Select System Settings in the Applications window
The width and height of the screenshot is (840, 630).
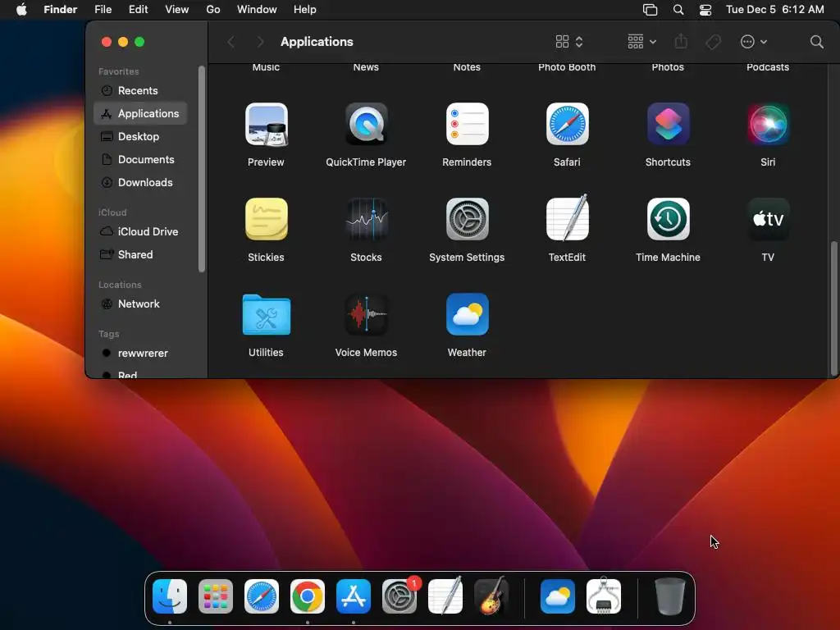[x=467, y=219]
